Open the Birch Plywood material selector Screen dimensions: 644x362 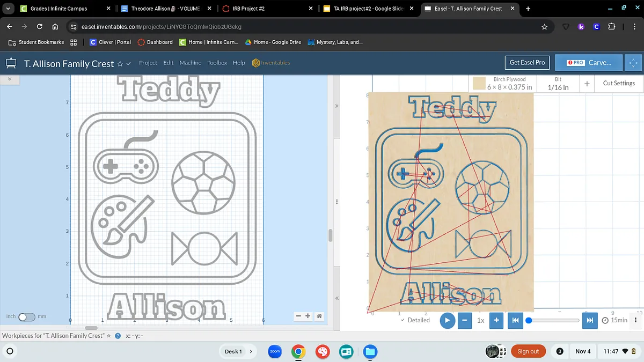(x=503, y=83)
